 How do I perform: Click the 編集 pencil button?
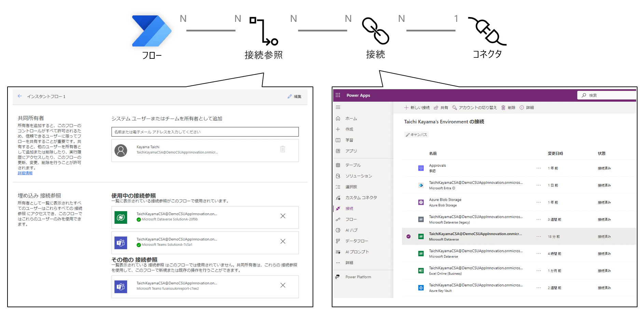pyautogui.click(x=294, y=97)
